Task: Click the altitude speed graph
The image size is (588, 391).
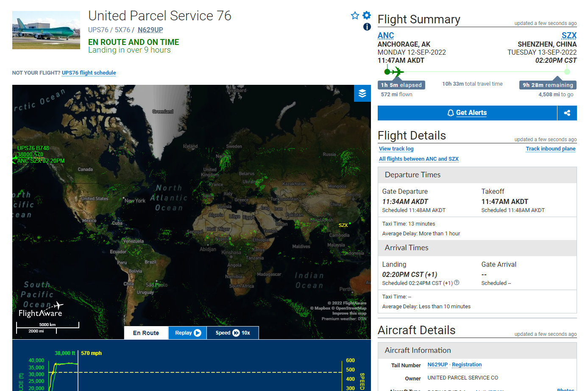Action: (x=192, y=366)
